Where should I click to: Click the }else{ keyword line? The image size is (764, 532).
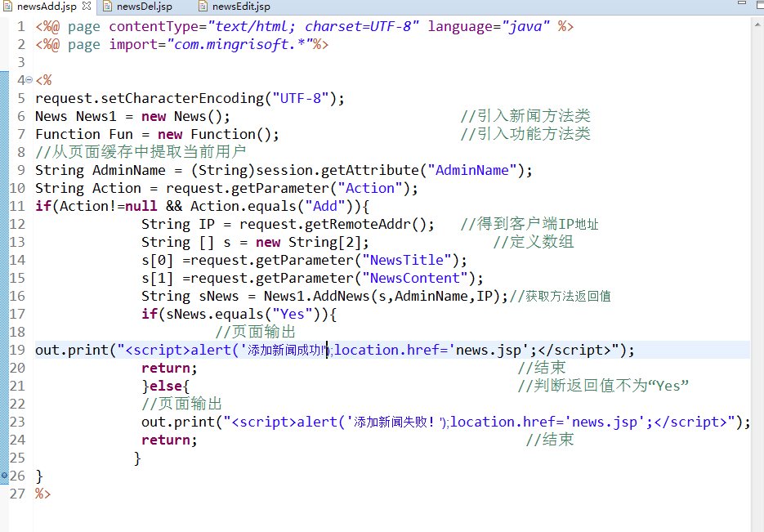tap(165, 386)
